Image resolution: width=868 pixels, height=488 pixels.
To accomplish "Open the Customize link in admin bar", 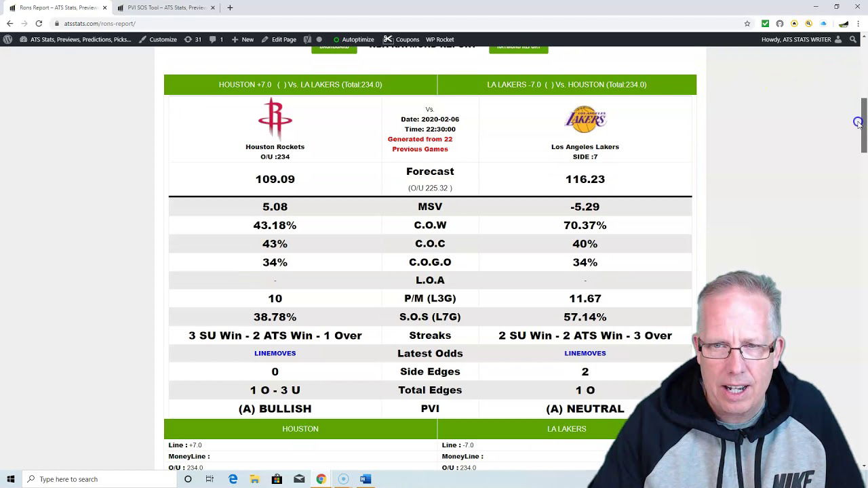I will tap(158, 39).
